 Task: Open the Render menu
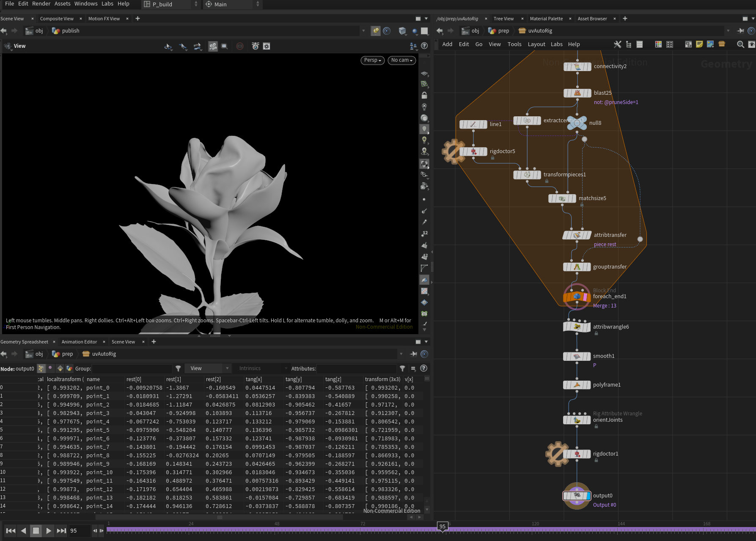(x=41, y=3)
